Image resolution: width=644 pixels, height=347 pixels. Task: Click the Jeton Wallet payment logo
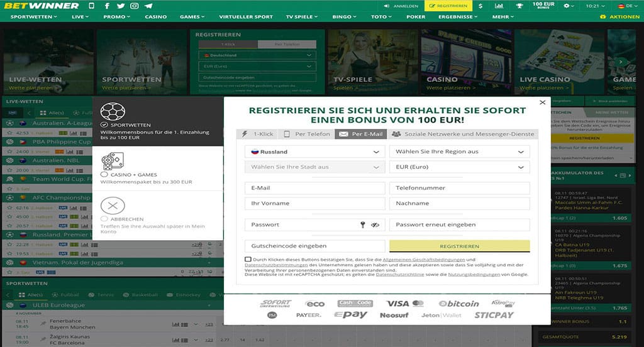click(x=441, y=315)
